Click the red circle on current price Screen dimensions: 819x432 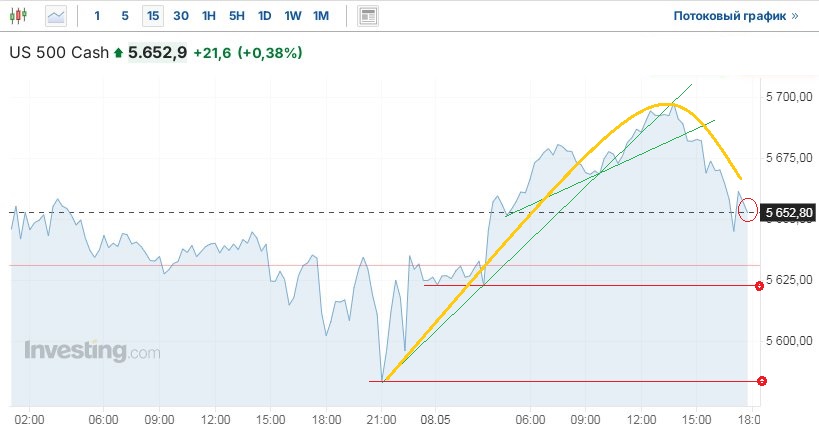[747, 210]
